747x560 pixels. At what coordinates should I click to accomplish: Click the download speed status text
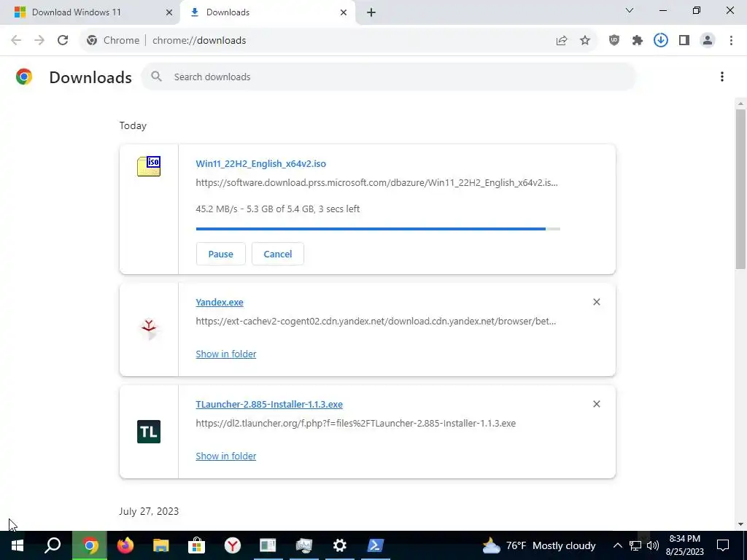[x=277, y=209]
